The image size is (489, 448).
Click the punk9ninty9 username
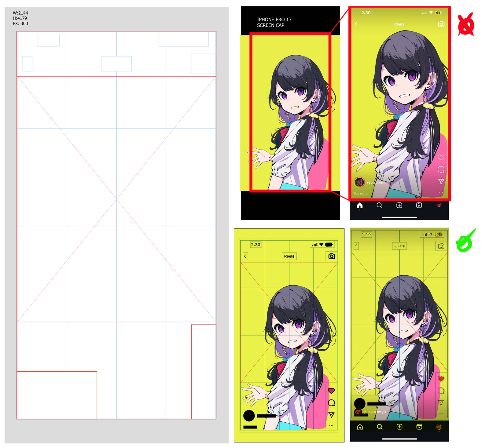click(x=375, y=412)
